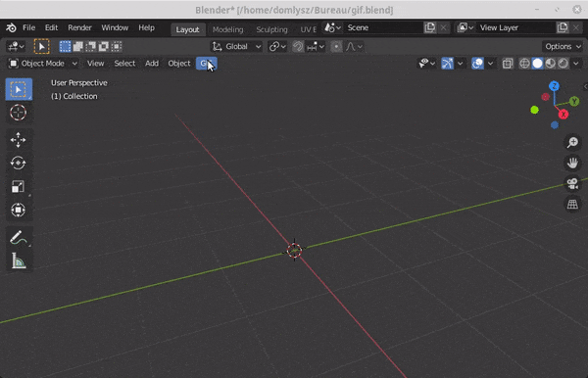588x378 pixels.
Task: Enable snapping with the magnet icon
Action: tap(298, 46)
